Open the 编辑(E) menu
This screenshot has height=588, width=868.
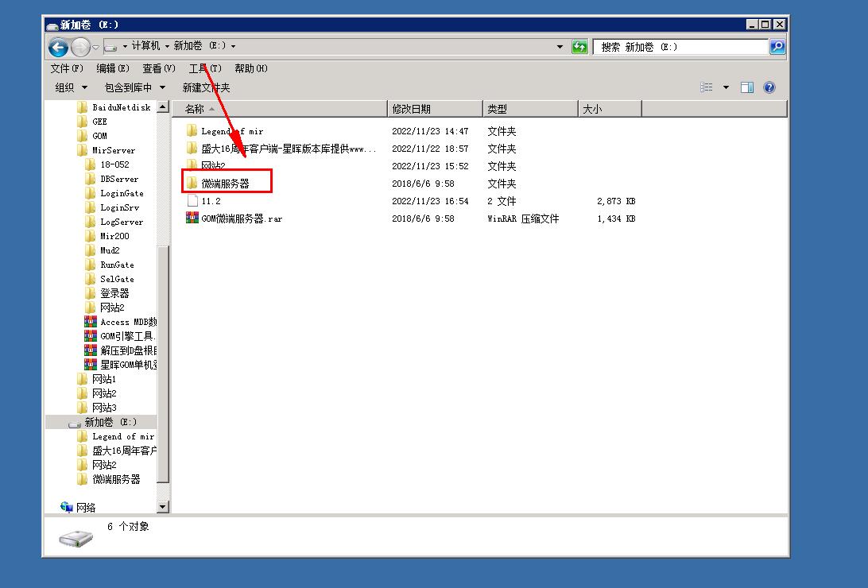pos(112,68)
